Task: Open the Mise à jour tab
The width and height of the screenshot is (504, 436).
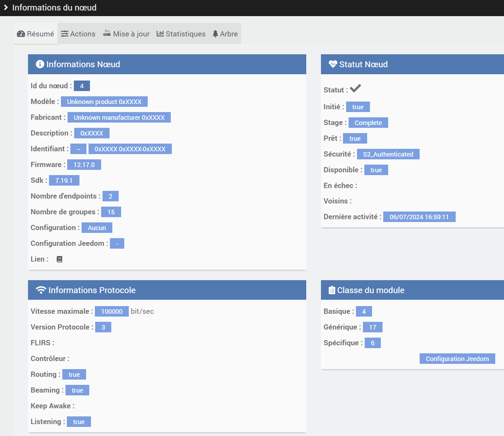Action: click(x=126, y=34)
